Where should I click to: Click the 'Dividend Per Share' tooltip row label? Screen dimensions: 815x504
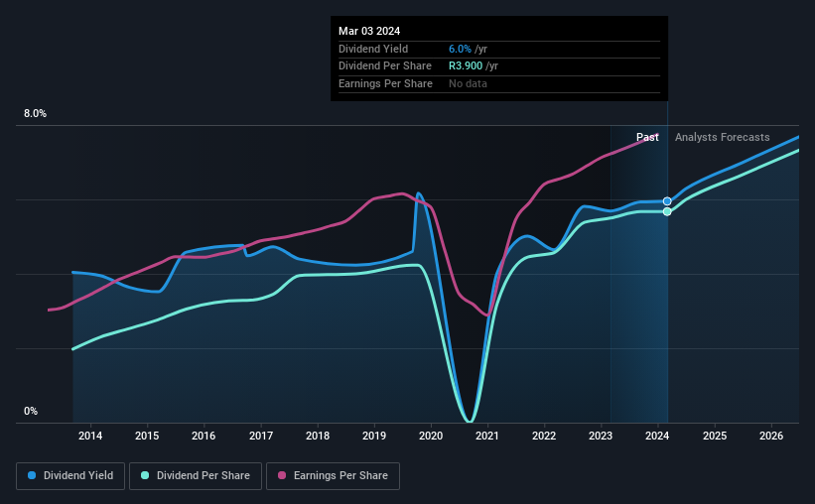385,66
